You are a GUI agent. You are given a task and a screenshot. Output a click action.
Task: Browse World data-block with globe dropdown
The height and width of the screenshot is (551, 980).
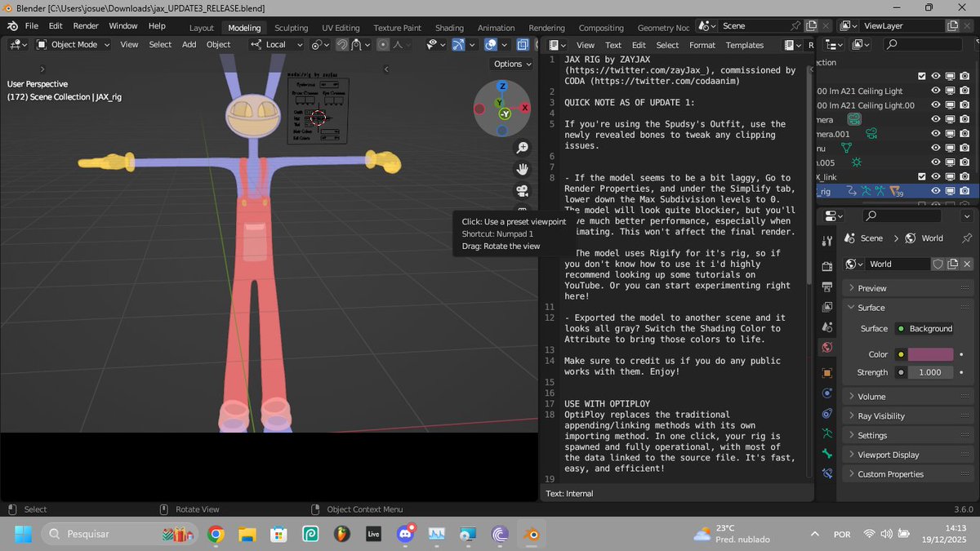(854, 264)
